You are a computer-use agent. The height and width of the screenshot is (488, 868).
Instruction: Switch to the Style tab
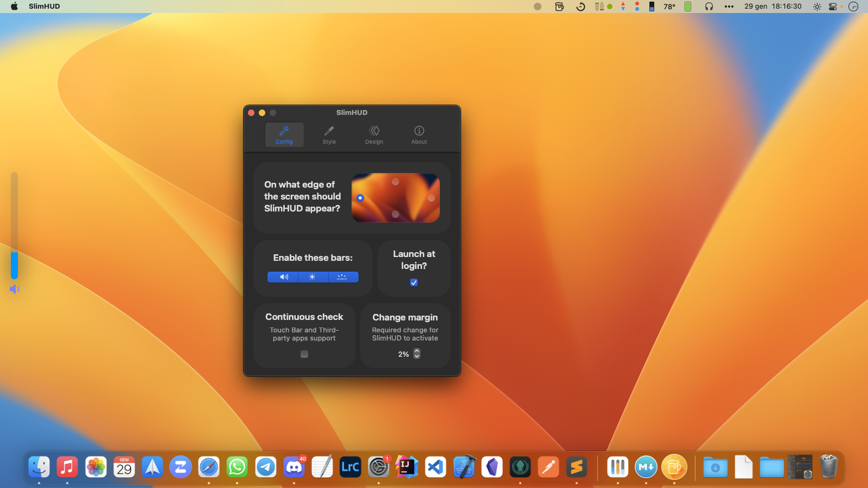(x=329, y=134)
